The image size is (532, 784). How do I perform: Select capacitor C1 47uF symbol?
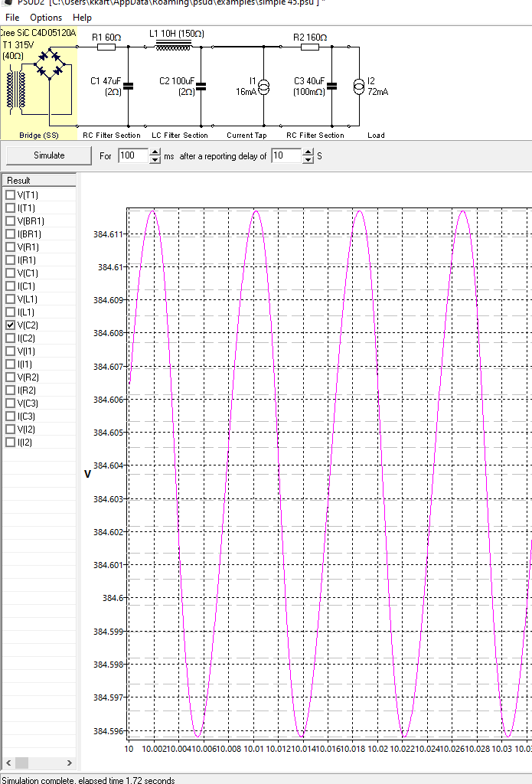129,86
